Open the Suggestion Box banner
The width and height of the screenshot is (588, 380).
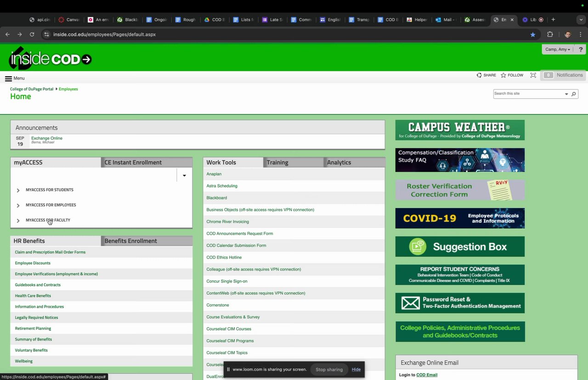coord(460,247)
